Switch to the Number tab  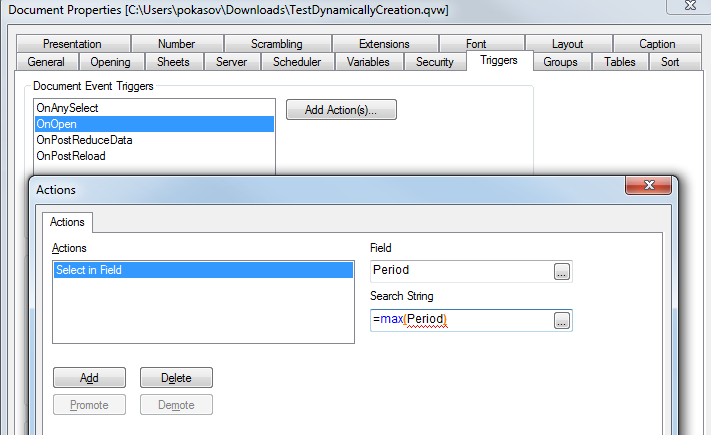pos(177,44)
